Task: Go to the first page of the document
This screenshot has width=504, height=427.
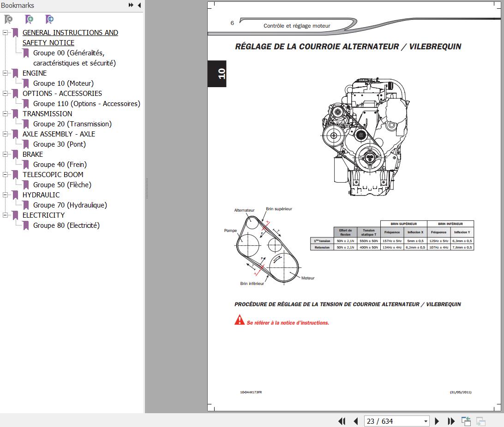Action: (342, 421)
